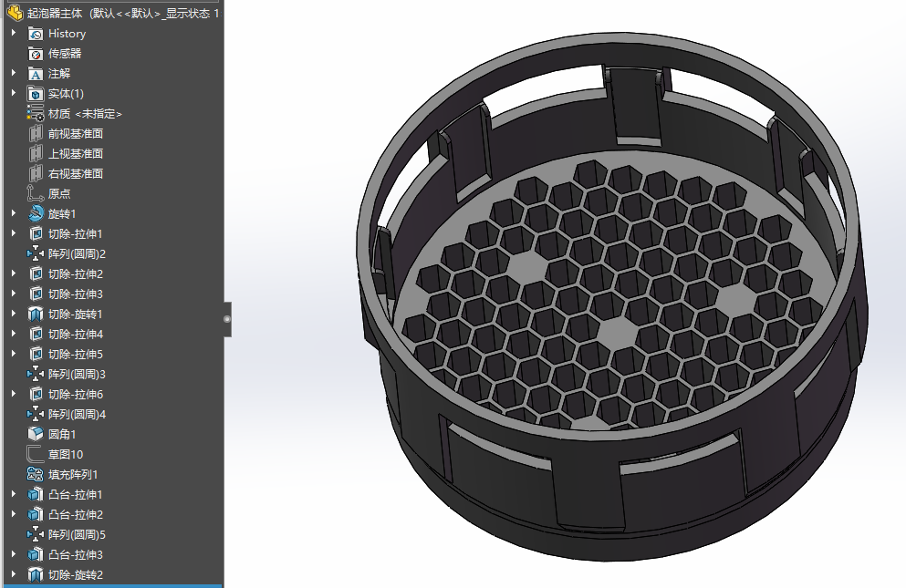Select the 材质 <未指定> label text
906x588 pixels.
85,114
